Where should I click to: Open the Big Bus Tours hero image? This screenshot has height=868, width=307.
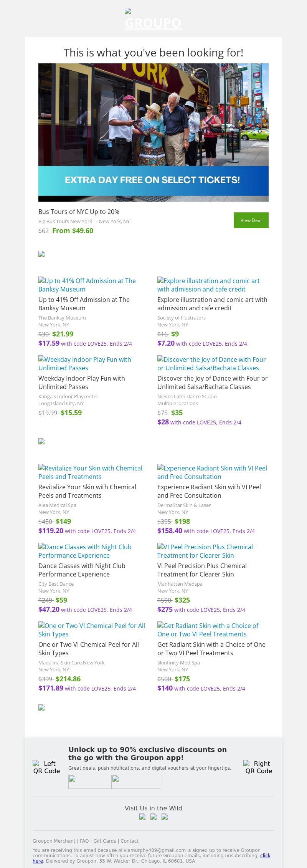click(x=153, y=132)
